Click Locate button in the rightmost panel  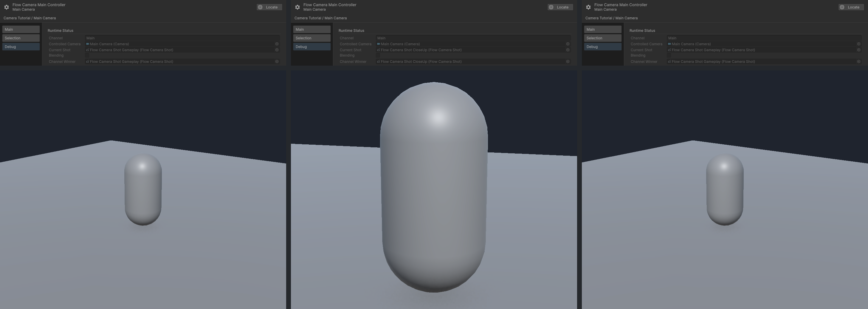pyautogui.click(x=851, y=7)
